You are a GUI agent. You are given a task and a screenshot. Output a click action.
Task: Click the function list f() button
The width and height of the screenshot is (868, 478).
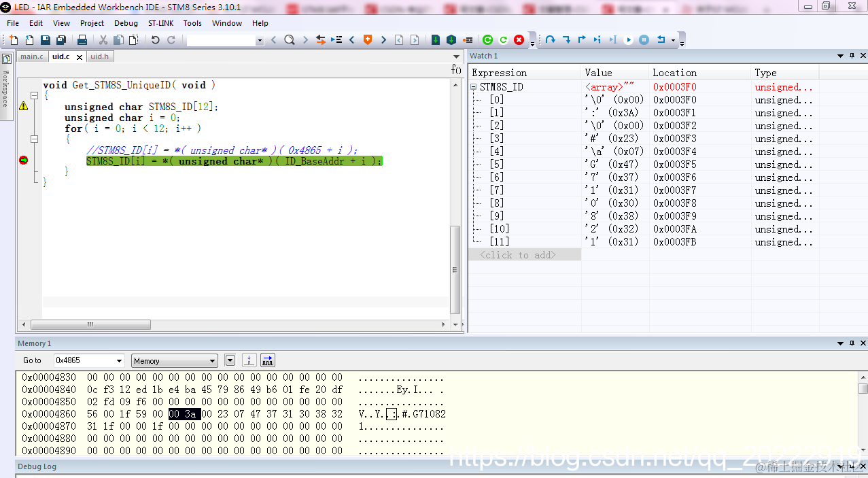tap(456, 69)
